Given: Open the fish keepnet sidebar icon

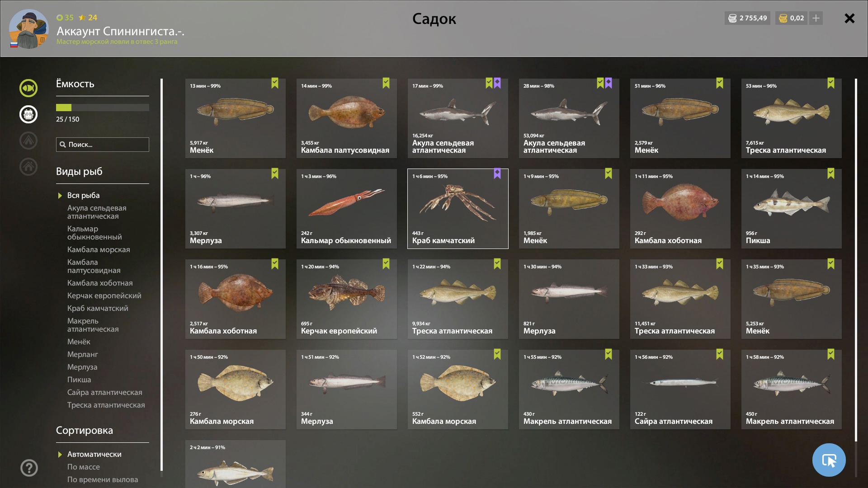Looking at the screenshot, I should pos(28,88).
